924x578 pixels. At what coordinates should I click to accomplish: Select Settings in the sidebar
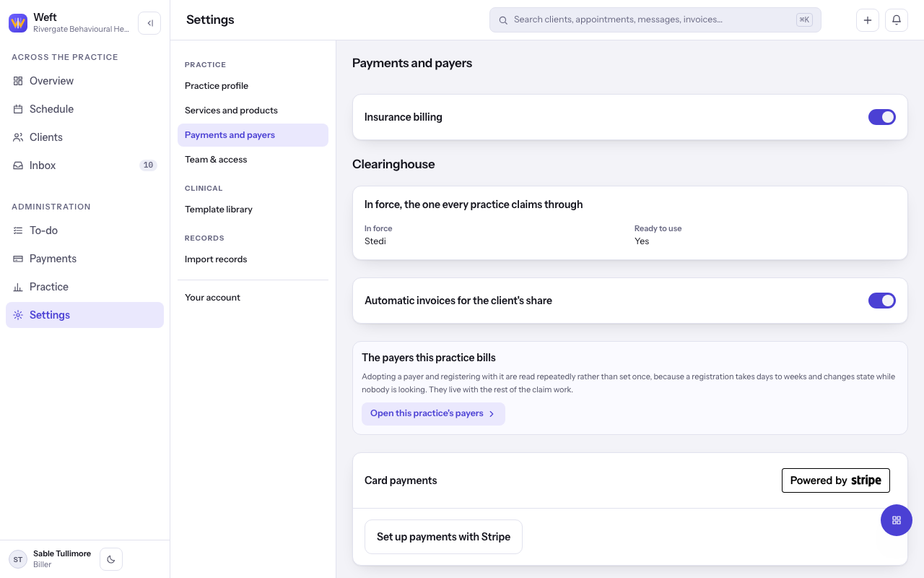[x=85, y=315]
